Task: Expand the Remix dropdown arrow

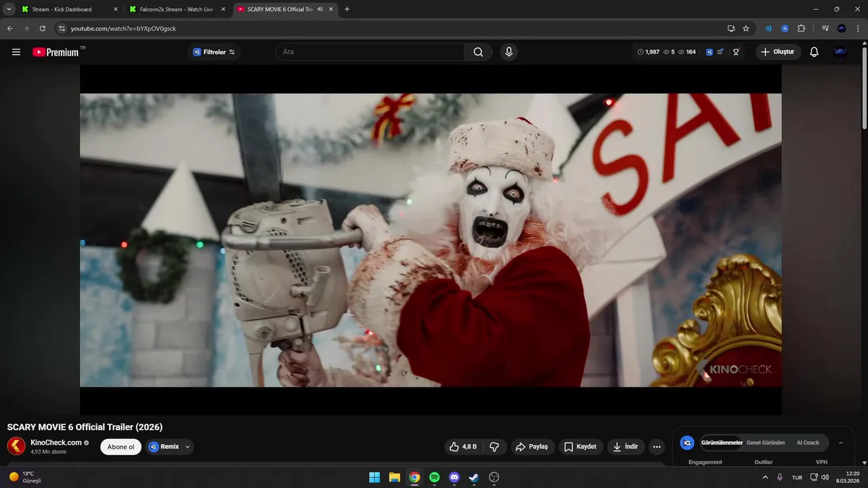Action: [187, 447]
